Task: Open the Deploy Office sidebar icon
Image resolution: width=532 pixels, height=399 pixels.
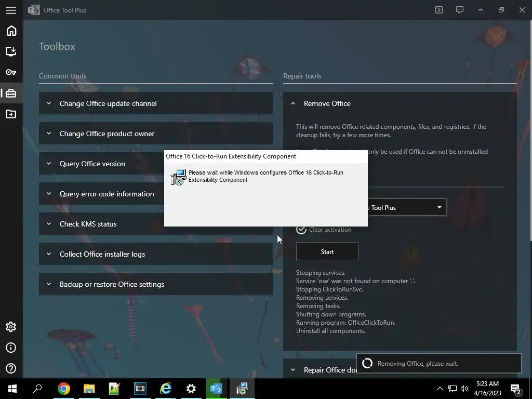Action: tap(11, 51)
